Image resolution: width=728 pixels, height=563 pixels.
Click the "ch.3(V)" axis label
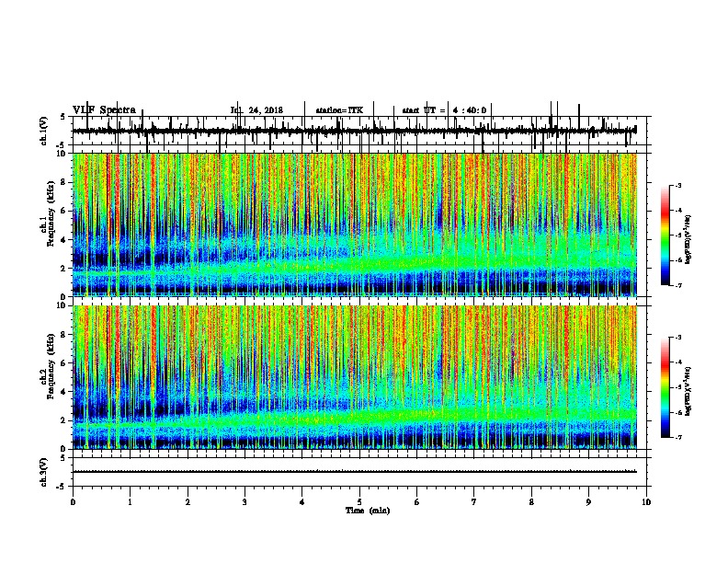(43, 472)
